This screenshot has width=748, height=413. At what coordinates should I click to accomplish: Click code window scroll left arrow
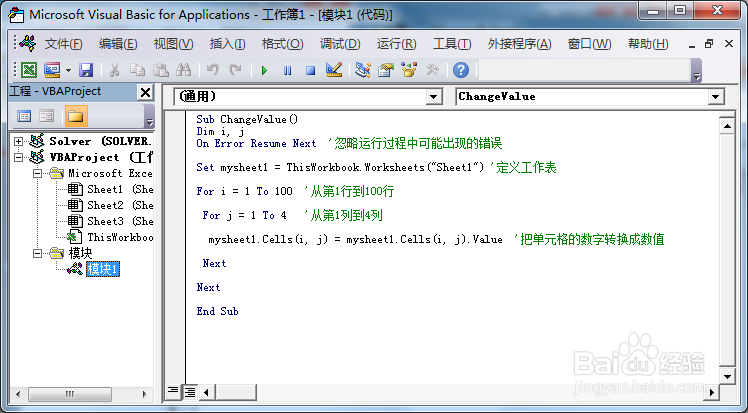[x=207, y=392]
